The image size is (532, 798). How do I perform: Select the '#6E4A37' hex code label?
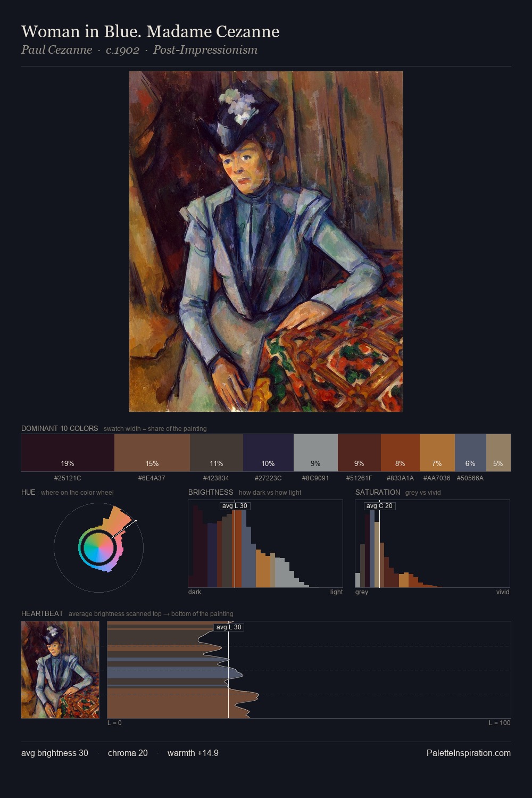[x=152, y=478]
